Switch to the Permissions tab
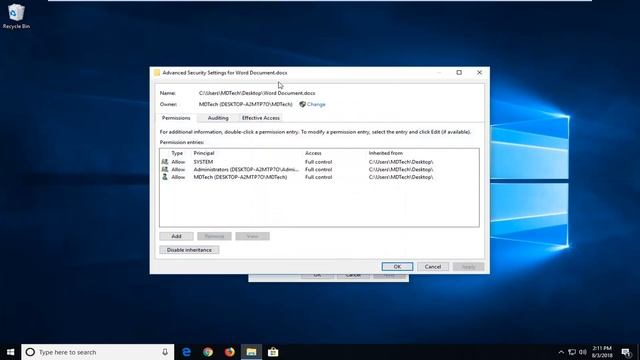 tap(176, 118)
